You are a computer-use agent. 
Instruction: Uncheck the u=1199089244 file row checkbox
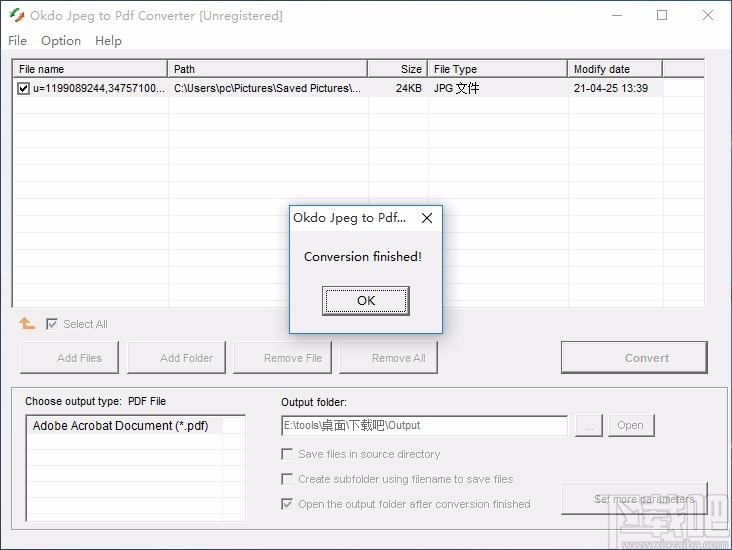pyautogui.click(x=23, y=88)
